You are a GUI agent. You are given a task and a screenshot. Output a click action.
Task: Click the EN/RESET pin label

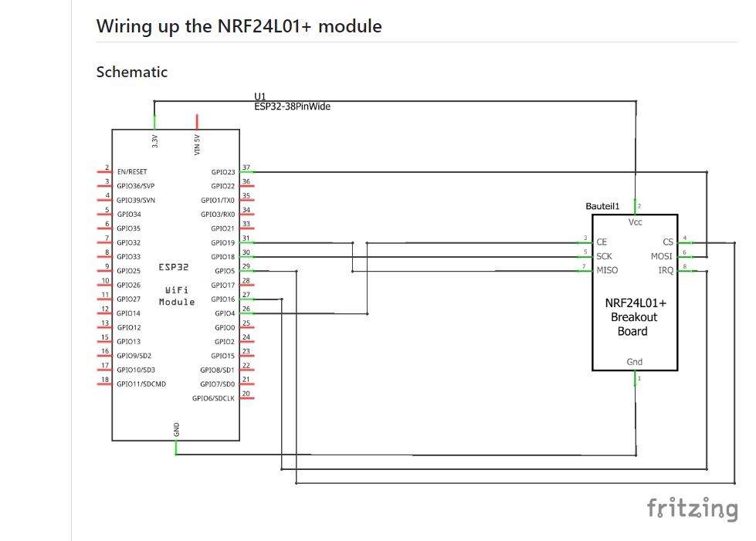[x=131, y=171]
